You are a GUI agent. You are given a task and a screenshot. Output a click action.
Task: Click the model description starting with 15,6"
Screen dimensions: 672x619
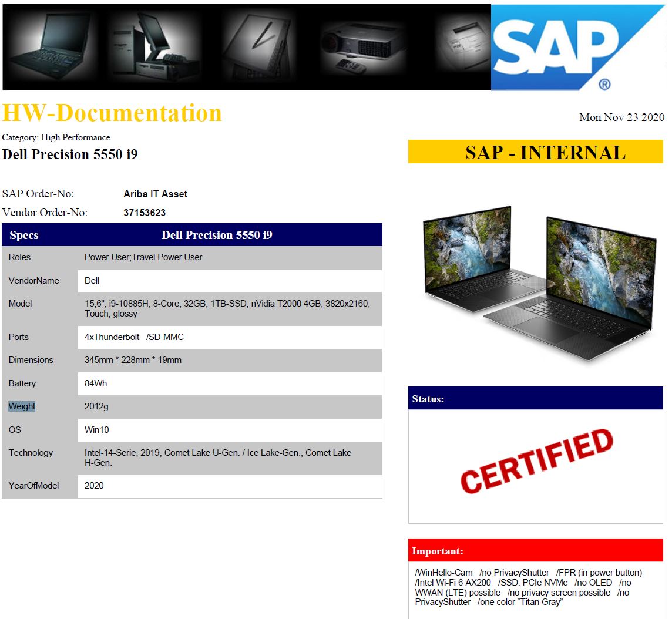click(227, 308)
